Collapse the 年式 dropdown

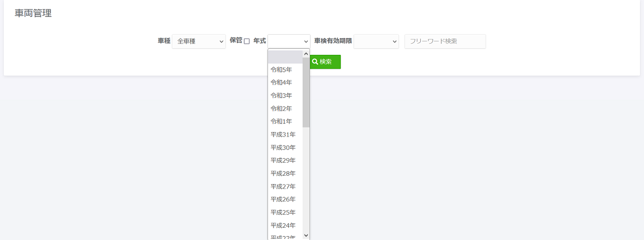[x=289, y=41]
